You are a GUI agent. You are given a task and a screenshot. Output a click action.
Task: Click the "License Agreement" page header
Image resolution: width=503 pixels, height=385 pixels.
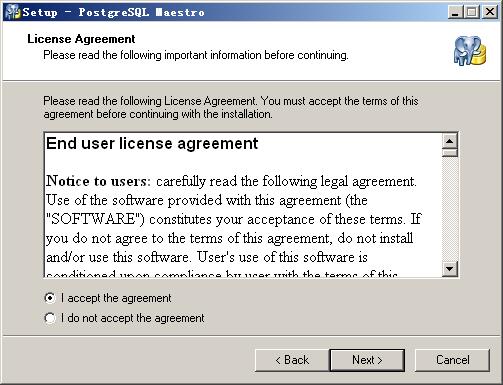pos(81,39)
